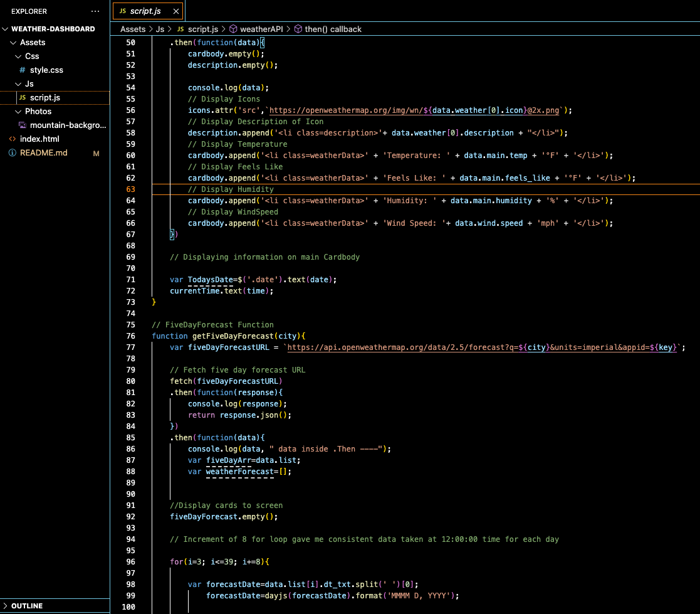
Task: Select the then() callback breadcrumb
Action: tap(333, 29)
